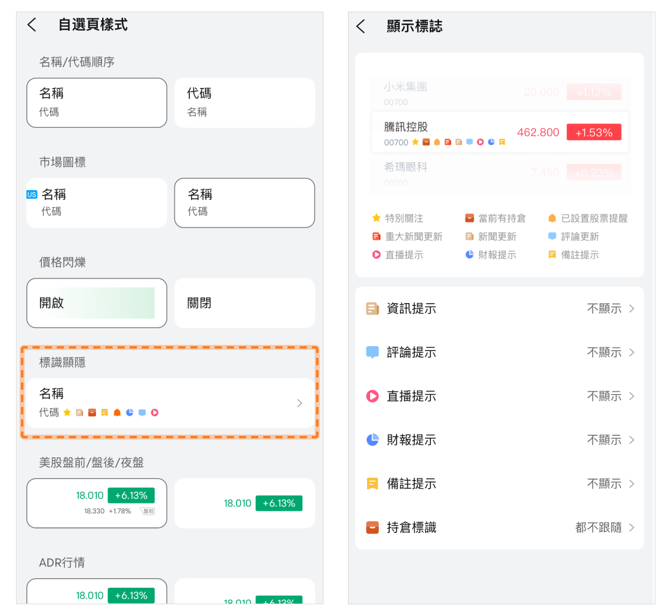
Task: Tap back arrow on 自選頁樣式 page
Action: (x=32, y=25)
